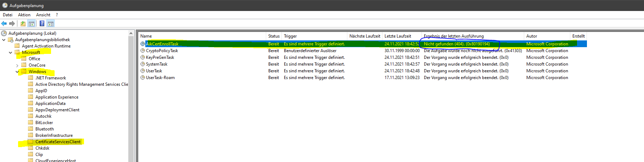Click folder icon next to .NET Framework
The width and height of the screenshot is (644, 162).
[30, 78]
